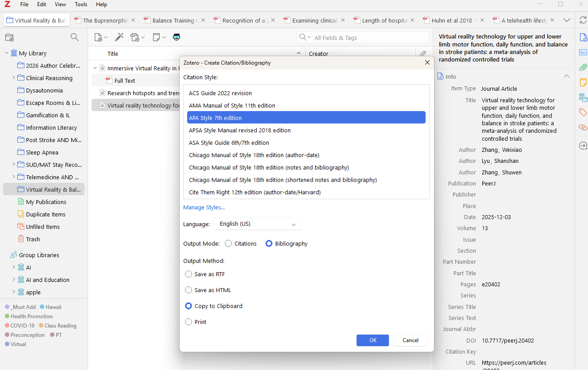Select Cite Them Right 12th edition style
The image size is (588, 370).
point(306,192)
